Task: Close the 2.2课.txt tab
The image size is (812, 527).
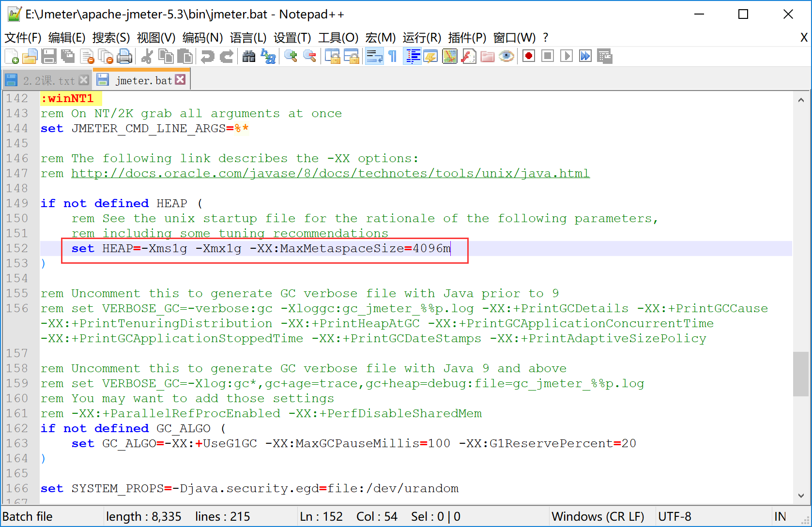Action: tap(83, 80)
